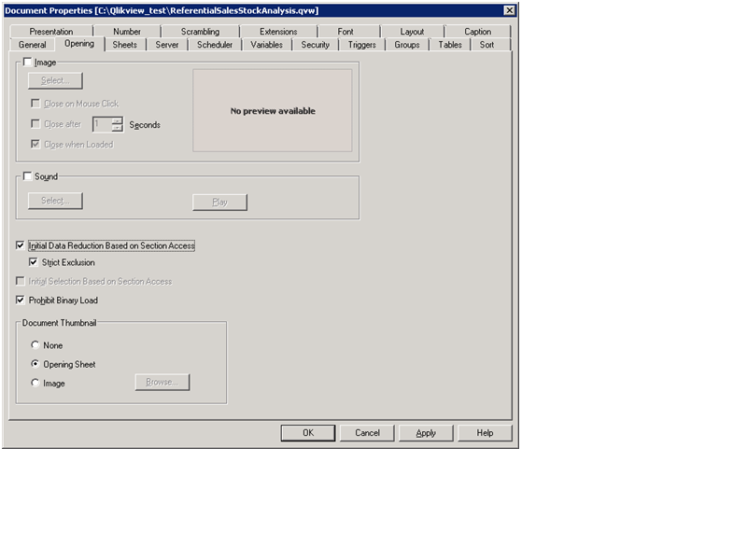747x560 pixels.
Task: Open the Server tab
Action: [167, 45]
